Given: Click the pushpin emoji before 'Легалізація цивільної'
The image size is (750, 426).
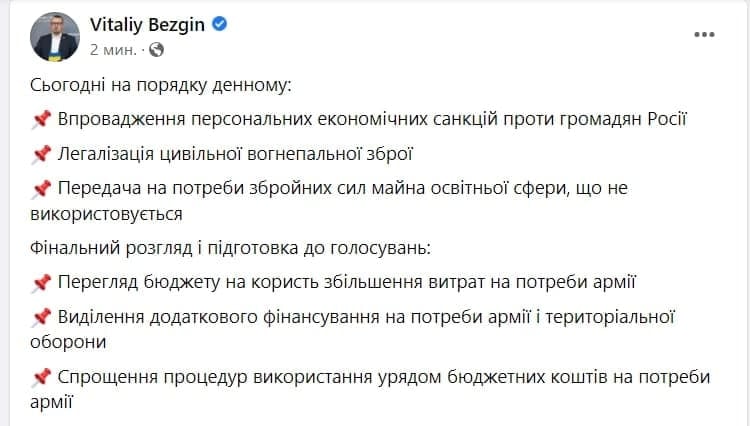Looking at the screenshot, I should coord(41,154).
